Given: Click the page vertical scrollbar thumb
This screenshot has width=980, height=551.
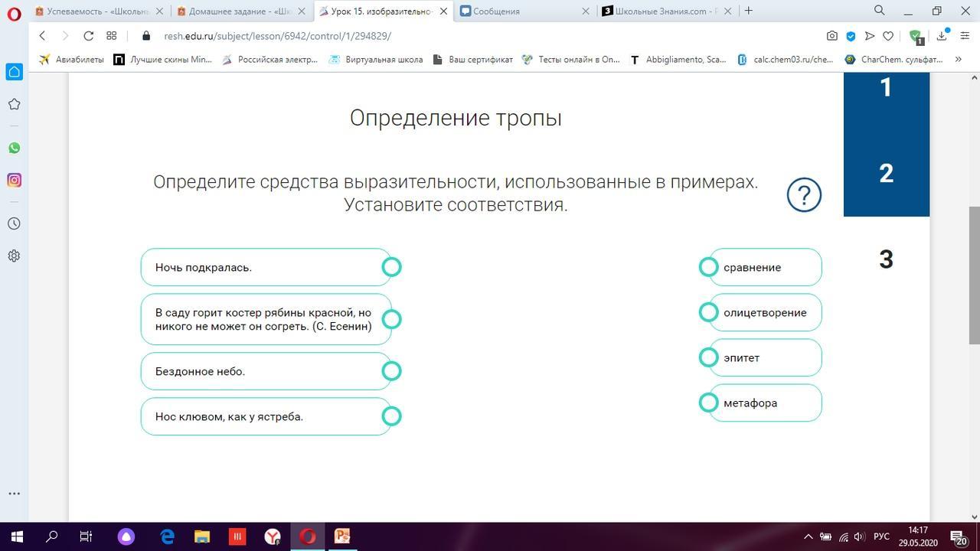Looking at the screenshot, I should click(x=974, y=275).
